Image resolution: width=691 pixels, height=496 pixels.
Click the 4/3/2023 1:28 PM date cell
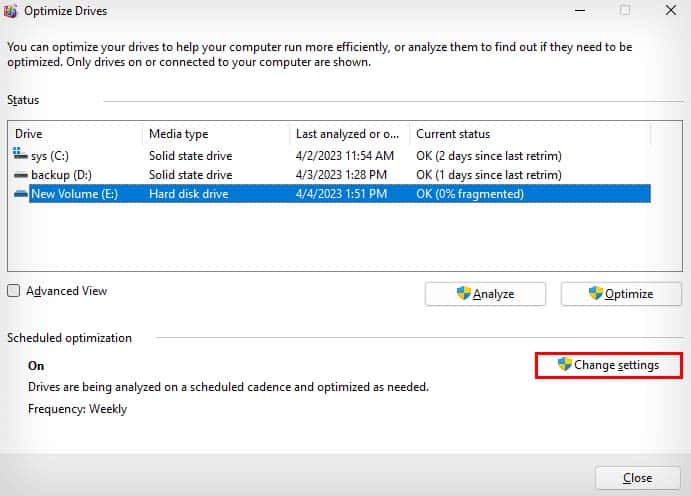341,175
